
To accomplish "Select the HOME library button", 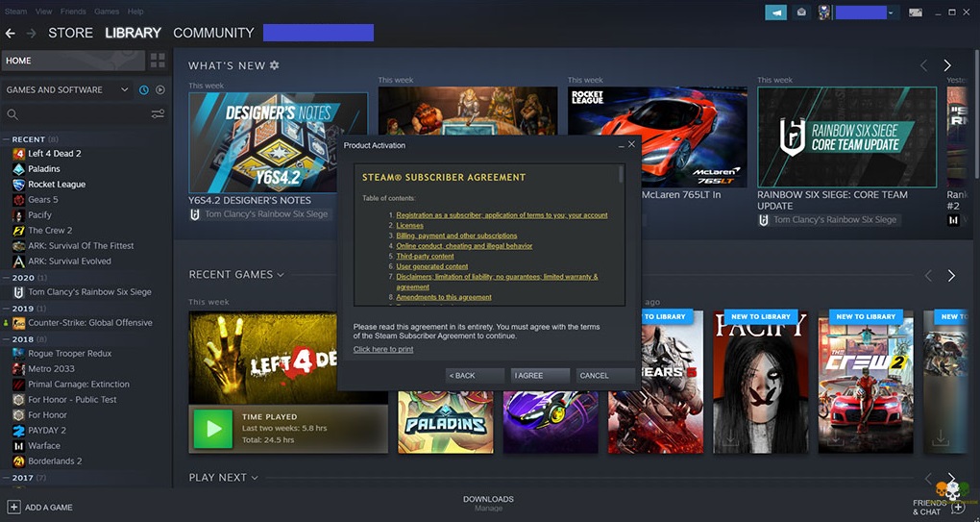I will (x=74, y=61).
